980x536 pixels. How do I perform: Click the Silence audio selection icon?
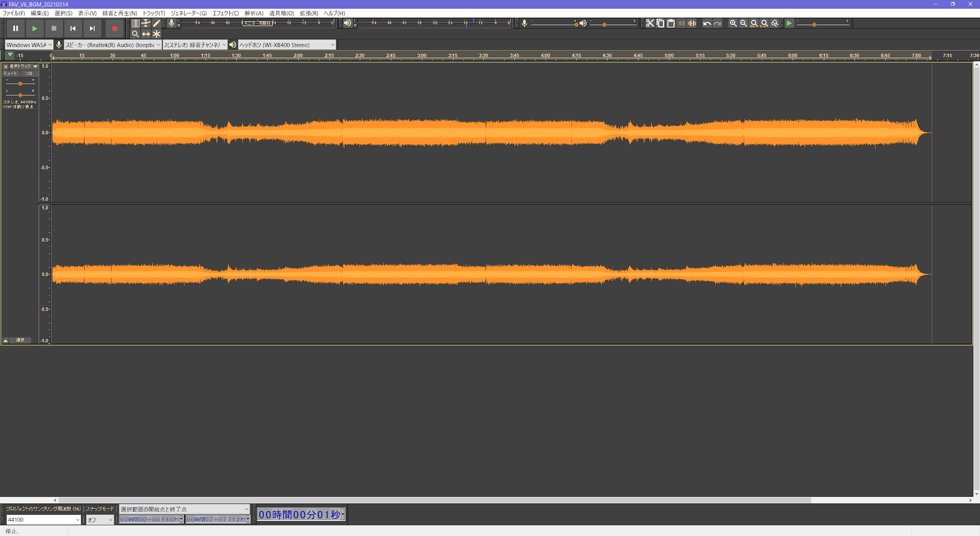692,23
